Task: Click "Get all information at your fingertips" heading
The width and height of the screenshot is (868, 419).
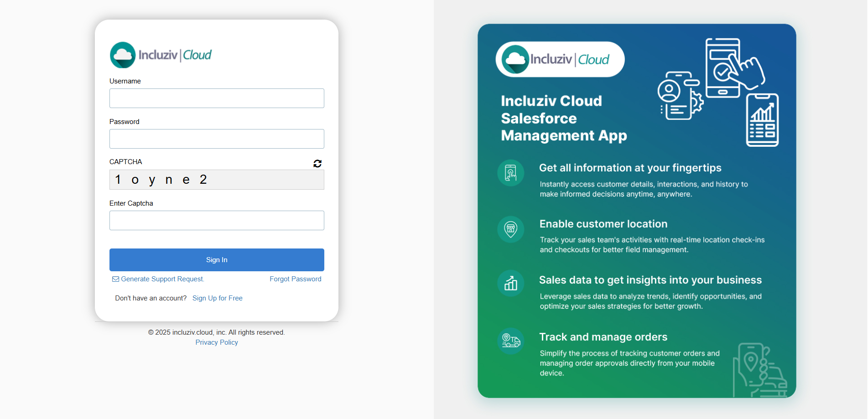Action: [x=630, y=168]
